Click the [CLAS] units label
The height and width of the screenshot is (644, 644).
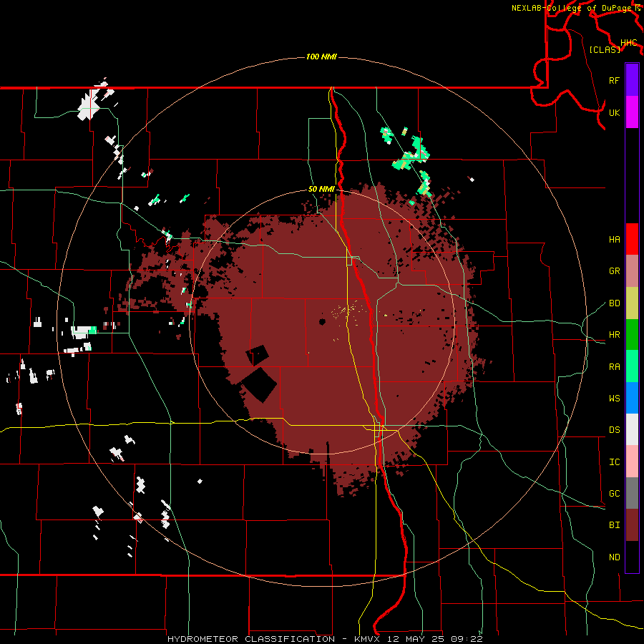605,49
